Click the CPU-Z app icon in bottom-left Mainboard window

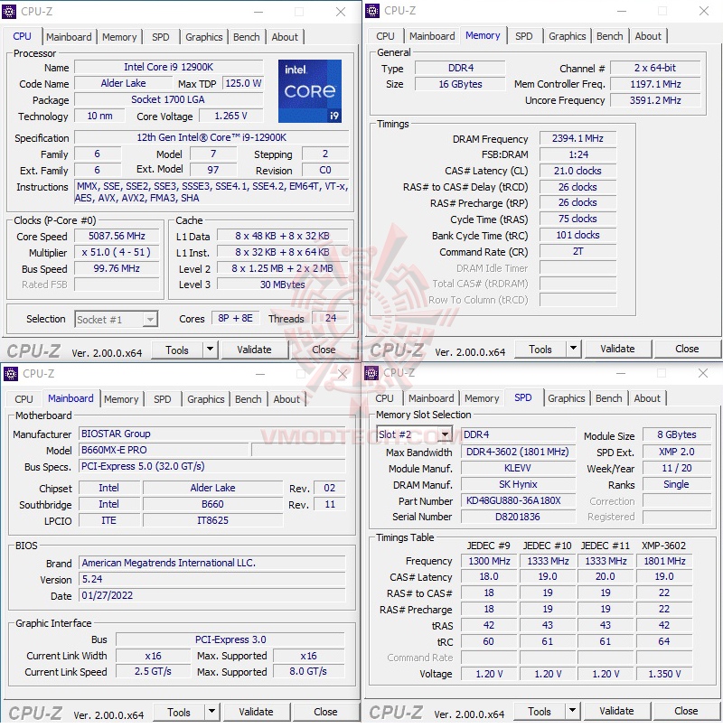tap(11, 374)
